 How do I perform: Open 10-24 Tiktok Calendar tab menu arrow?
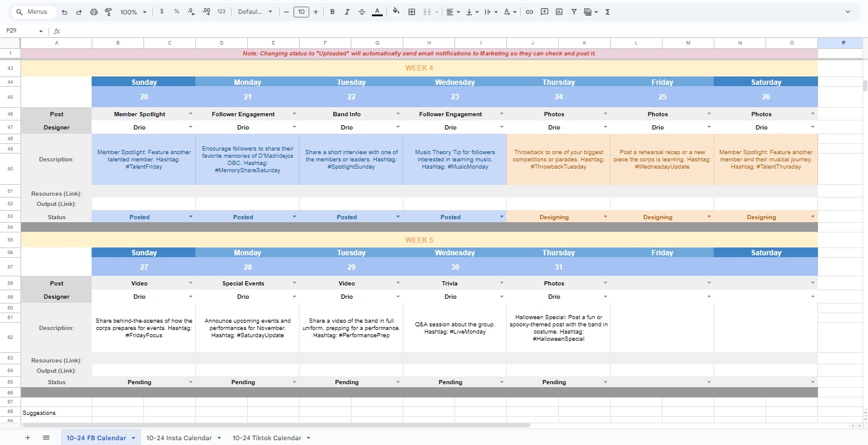[x=308, y=438]
